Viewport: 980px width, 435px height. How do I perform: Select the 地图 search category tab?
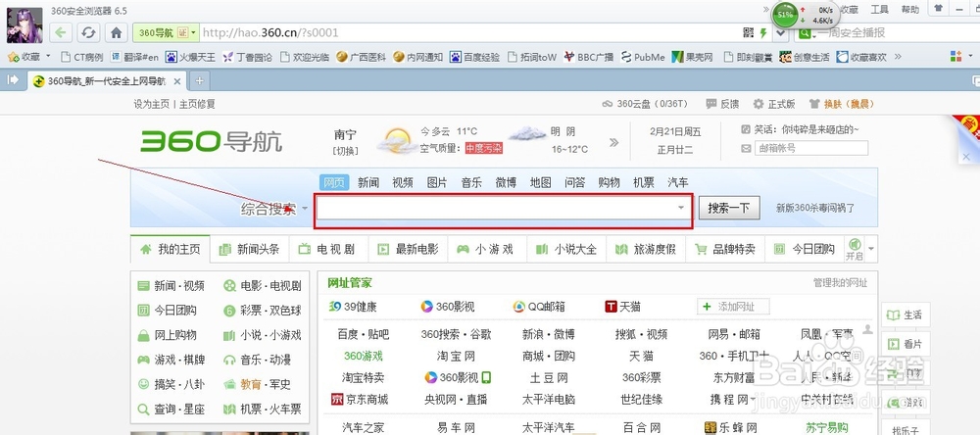(x=541, y=182)
